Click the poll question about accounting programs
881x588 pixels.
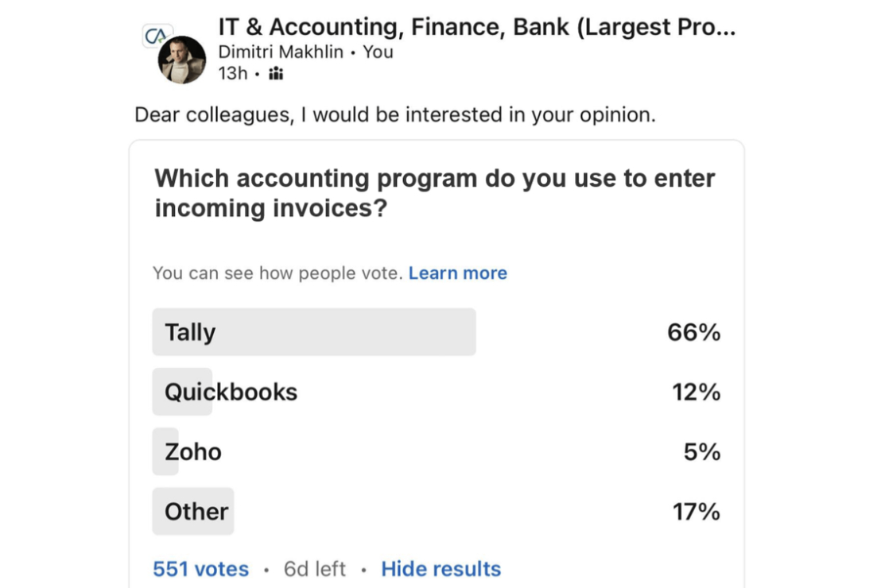[434, 192]
